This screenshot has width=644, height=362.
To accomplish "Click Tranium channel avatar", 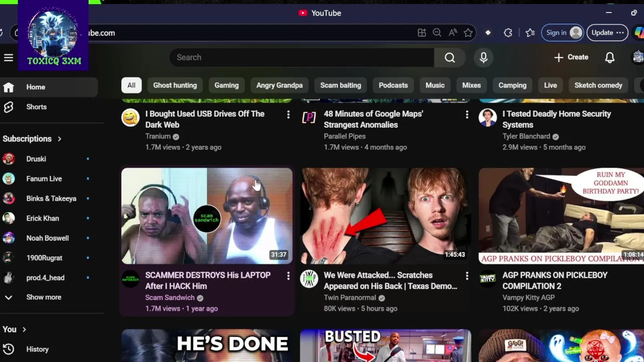I will point(130,118).
